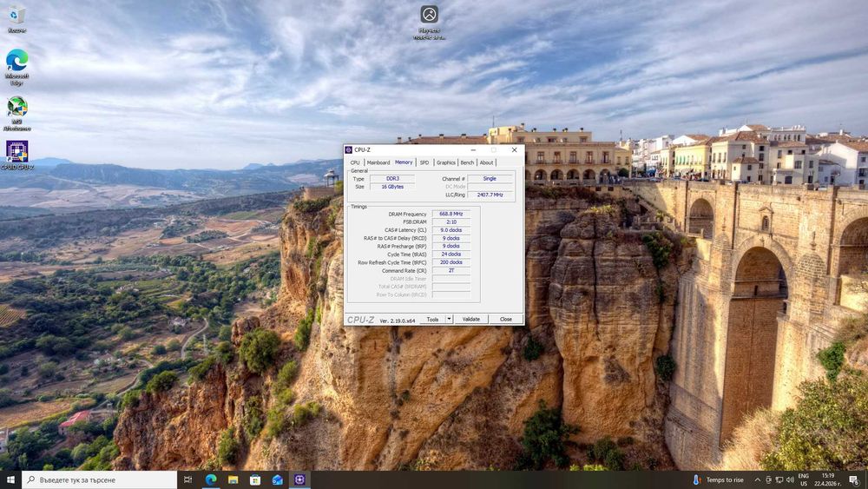This screenshot has width=868, height=489.
Task: Open the taskbar clock and date
Action: click(828, 479)
